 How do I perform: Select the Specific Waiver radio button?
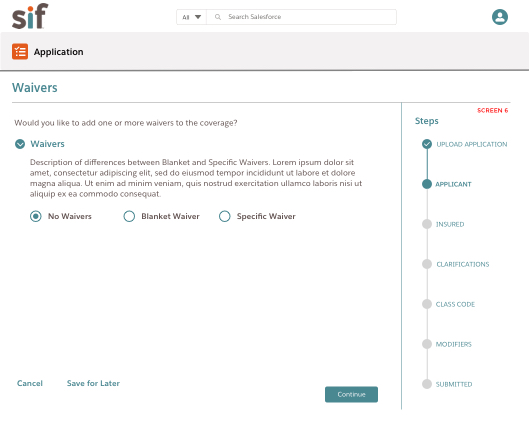click(225, 216)
